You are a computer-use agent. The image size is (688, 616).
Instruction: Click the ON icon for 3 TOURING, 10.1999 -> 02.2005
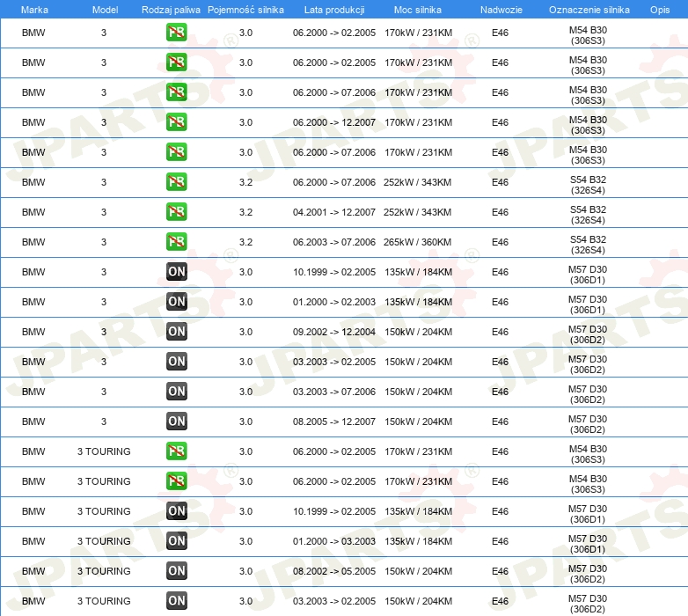[x=176, y=510]
